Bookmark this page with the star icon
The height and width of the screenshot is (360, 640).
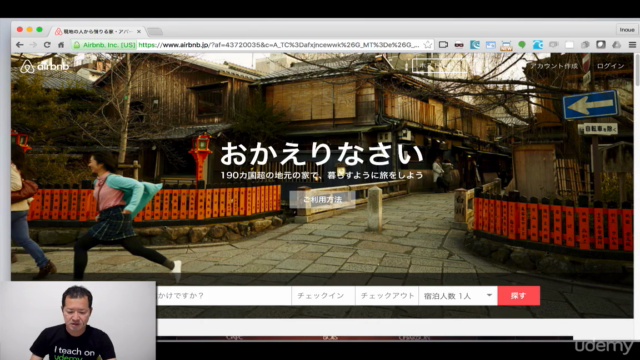pos(427,45)
